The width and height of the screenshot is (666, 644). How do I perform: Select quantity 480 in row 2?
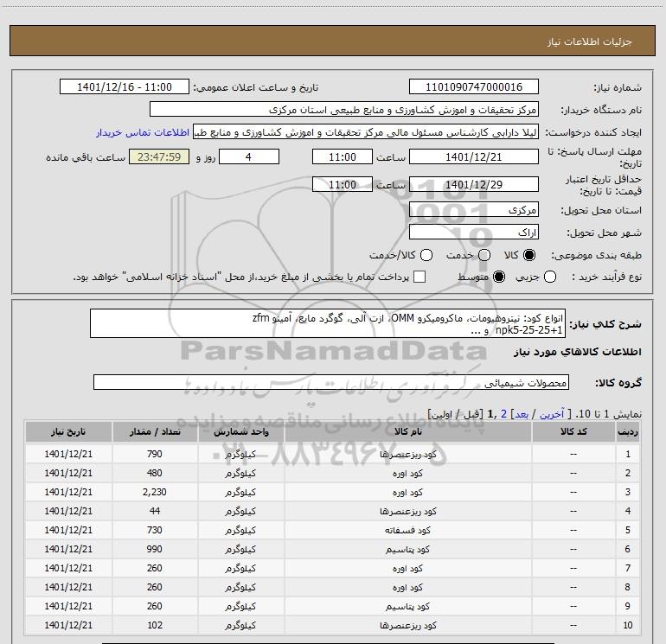coord(155,473)
